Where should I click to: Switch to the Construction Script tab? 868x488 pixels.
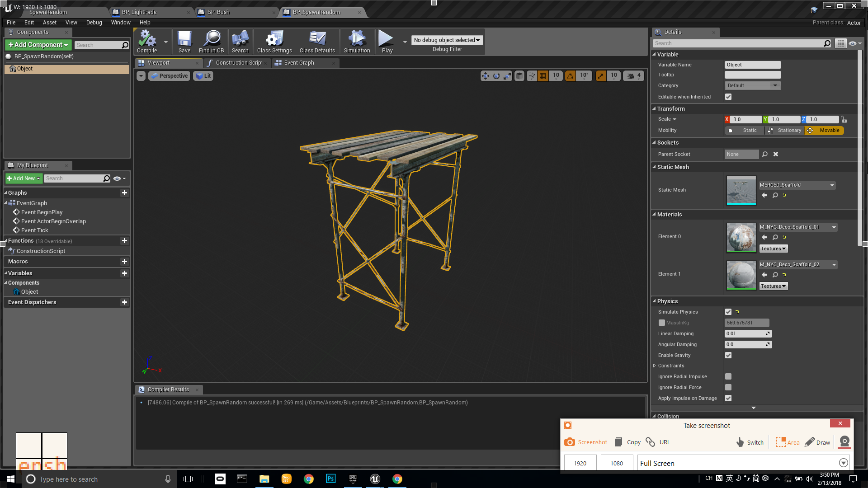[238, 63]
